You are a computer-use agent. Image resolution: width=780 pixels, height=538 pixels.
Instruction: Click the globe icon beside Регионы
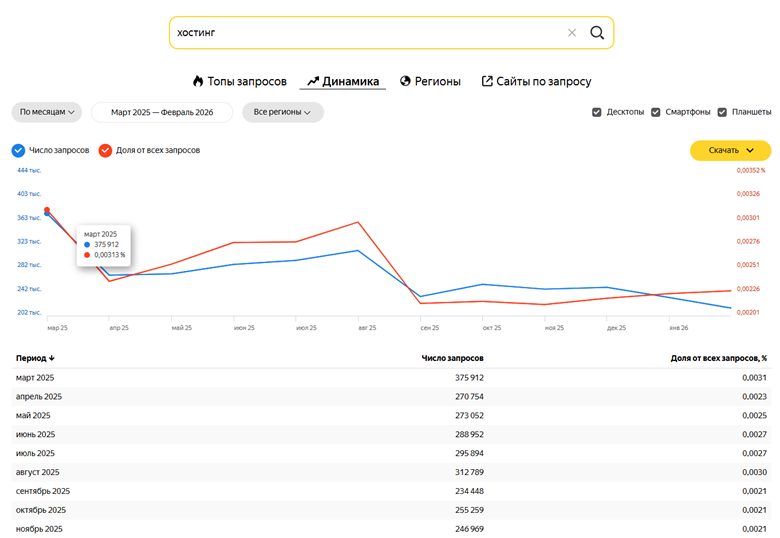[x=406, y=81]
